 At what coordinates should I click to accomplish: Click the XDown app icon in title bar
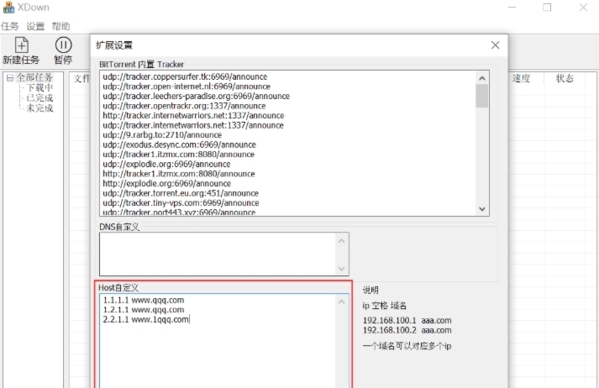(8, 7)
